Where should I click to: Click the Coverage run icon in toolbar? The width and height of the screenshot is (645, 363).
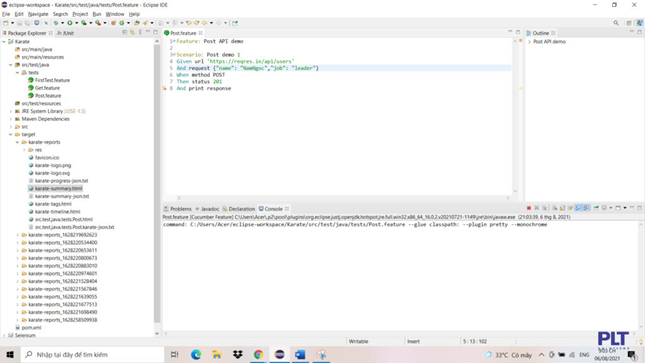[x=84, y=23]
